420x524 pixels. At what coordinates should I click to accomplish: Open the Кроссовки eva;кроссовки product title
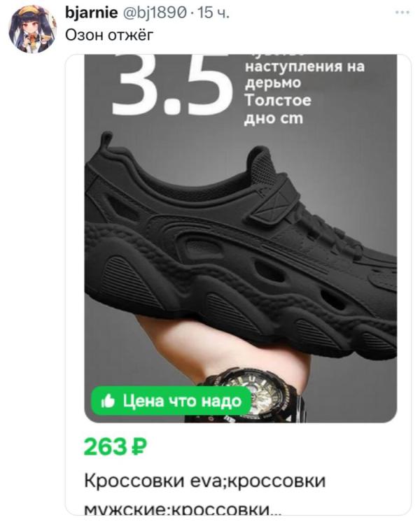click(x=204, y=481)
